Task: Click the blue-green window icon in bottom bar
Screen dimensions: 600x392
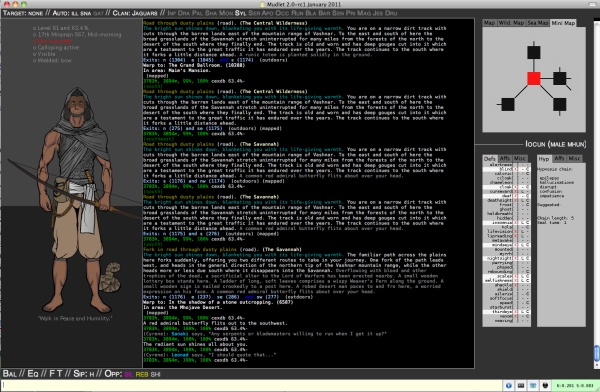Action: pyautogui.click(x=533, y=385)
